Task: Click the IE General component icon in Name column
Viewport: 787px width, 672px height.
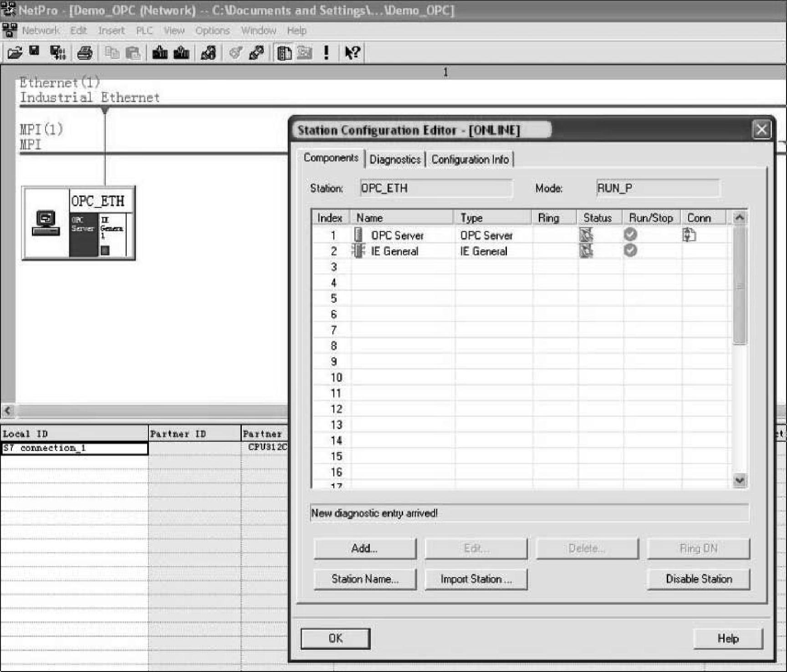Action: click(x=358, y=251)
